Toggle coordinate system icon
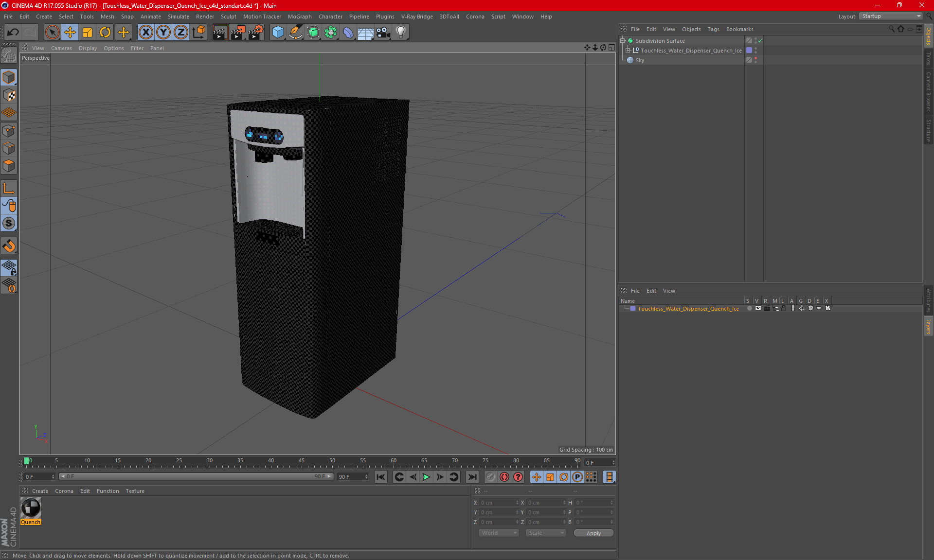 tap(198, 32)
